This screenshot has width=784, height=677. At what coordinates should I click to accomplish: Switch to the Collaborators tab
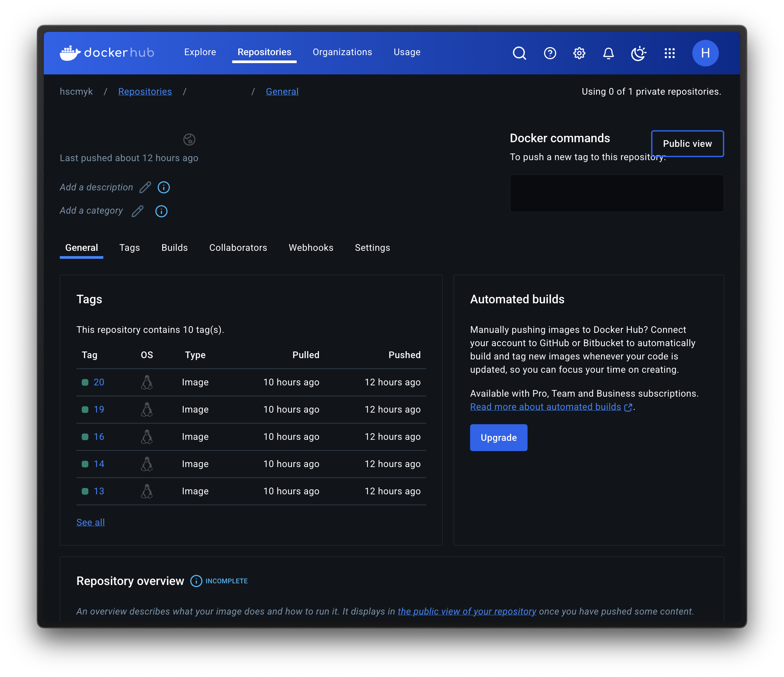[x=239, y=247]
